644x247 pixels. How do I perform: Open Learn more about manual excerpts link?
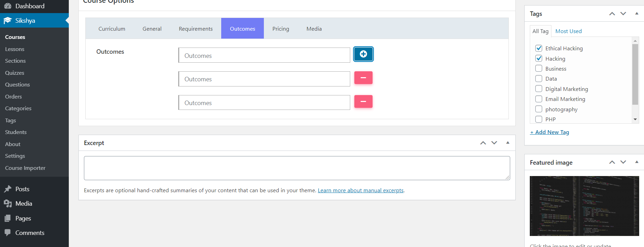click(361, 190)
